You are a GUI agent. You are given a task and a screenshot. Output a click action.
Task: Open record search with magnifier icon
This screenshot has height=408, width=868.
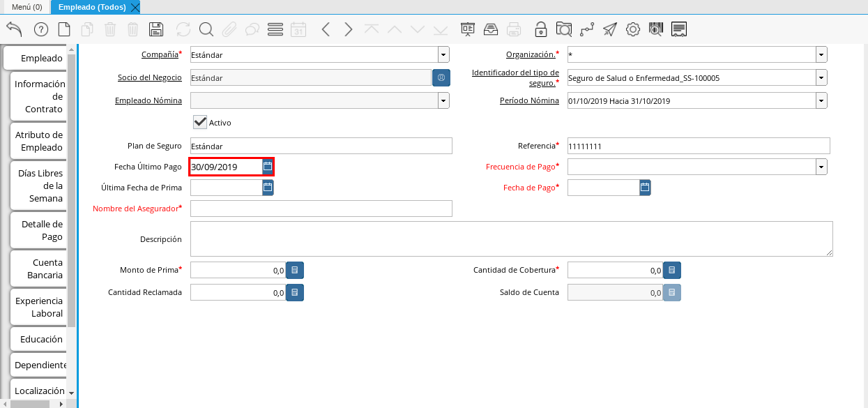tap(206, 29)
